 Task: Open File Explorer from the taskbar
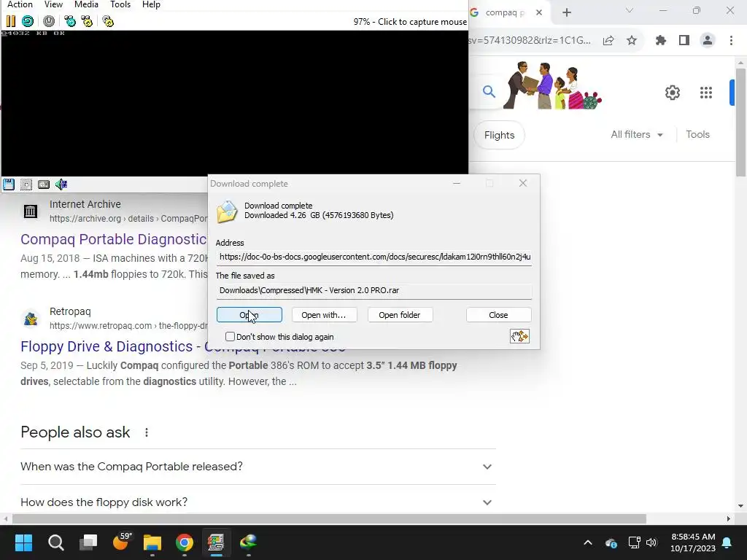pyautogui.click(x=152, y=542)
